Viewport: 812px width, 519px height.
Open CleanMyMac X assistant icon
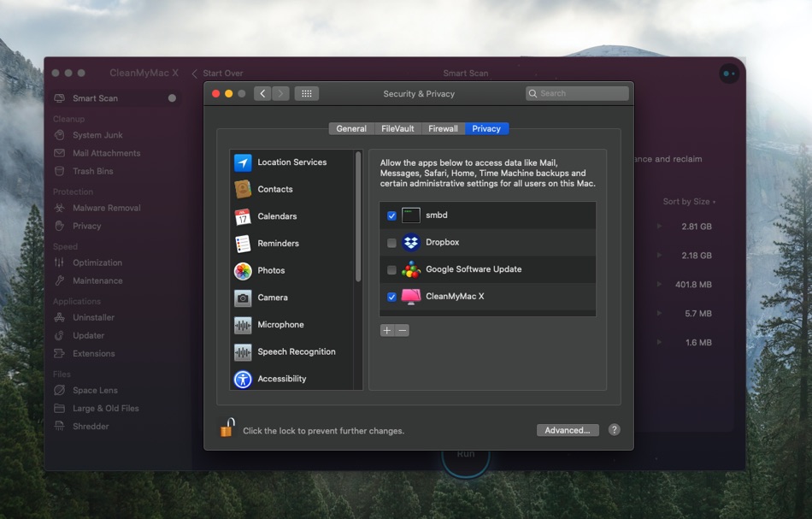[729, 74]
